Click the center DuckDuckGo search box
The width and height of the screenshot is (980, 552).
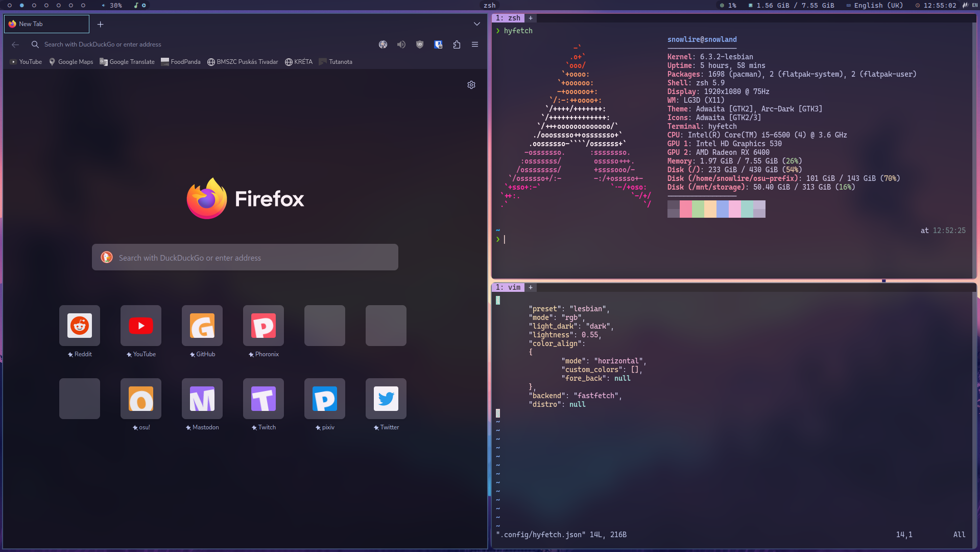(245, 257)
